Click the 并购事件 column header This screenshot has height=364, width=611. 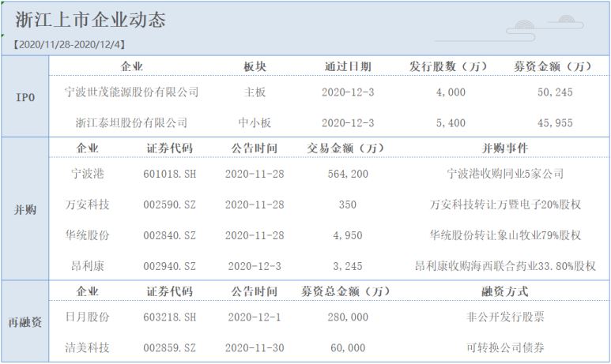click(505, 148)
